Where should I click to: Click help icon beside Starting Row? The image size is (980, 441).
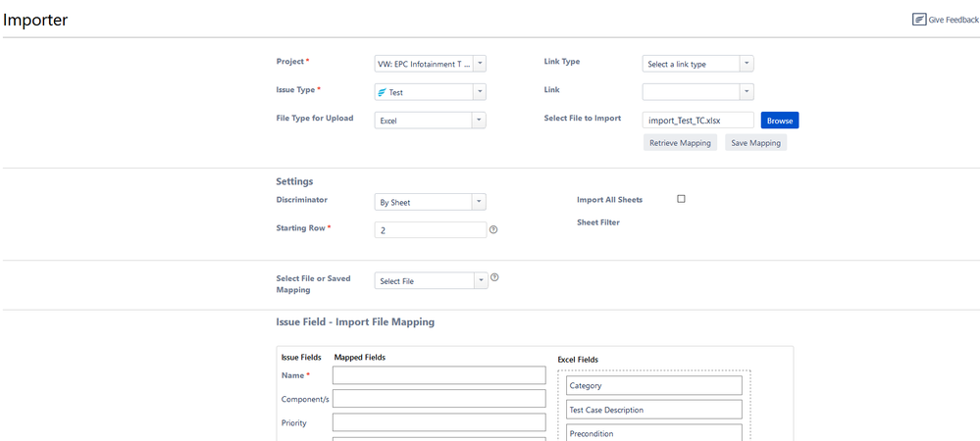point(493,229)
